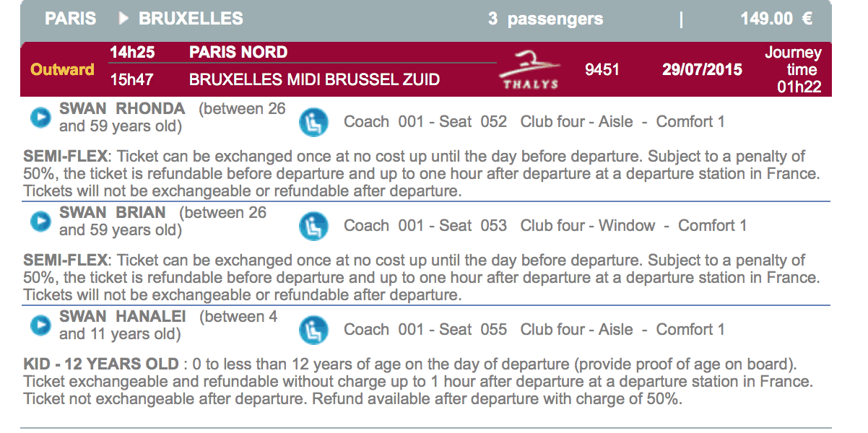
Task: Select passenger name SWAN HANALEI
Action: tap(123, 317)
